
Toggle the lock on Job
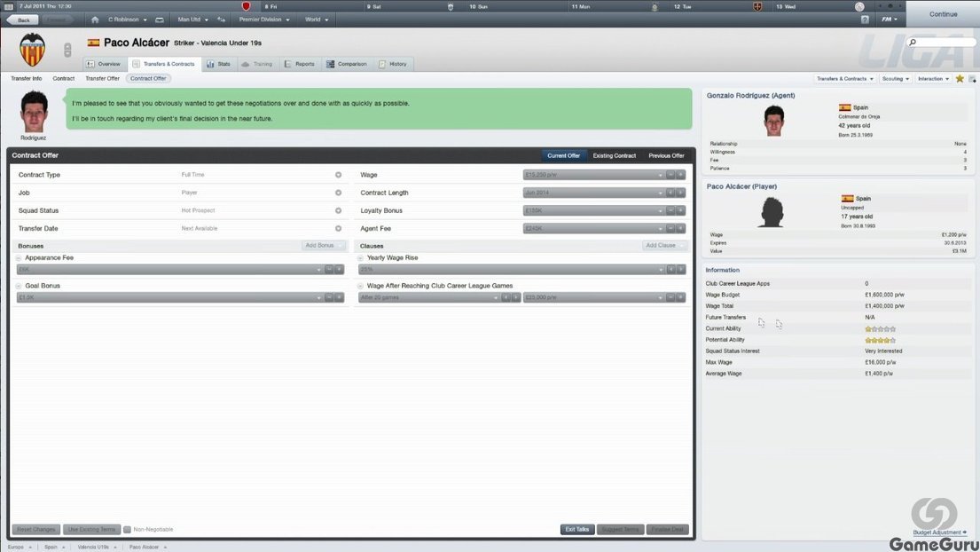click(x=338, y=193)
